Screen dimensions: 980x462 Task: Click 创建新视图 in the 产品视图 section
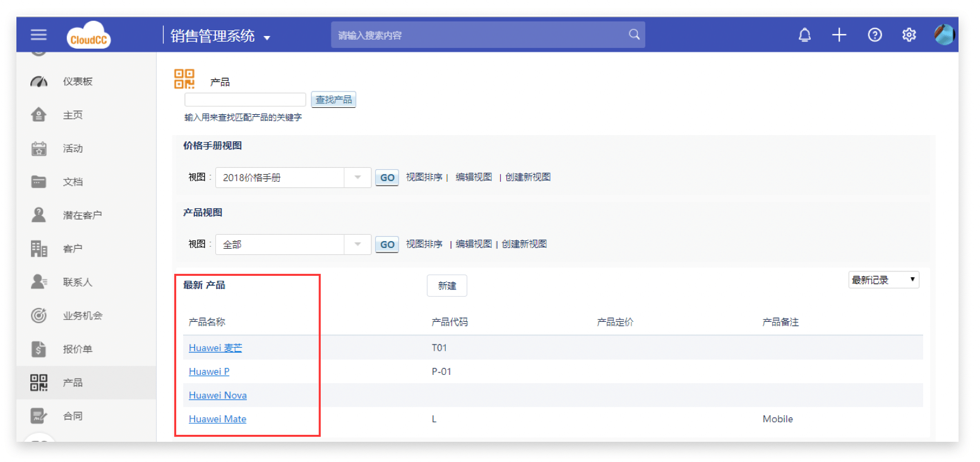point(524,244)
